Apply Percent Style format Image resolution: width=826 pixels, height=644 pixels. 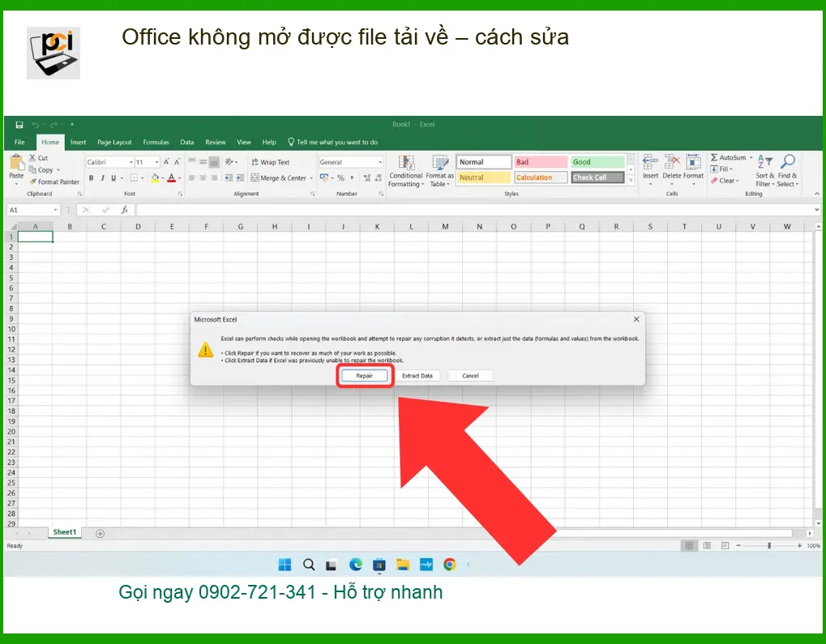tap(340, 178)
